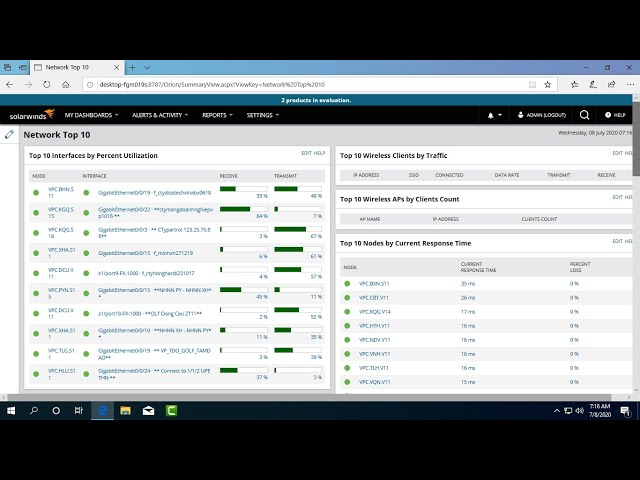This screenshot has height=480, width=640.
Task: Open node VPC.BXN.S11 in response time list
Action: pyautogui.click(x=374, y=283)
